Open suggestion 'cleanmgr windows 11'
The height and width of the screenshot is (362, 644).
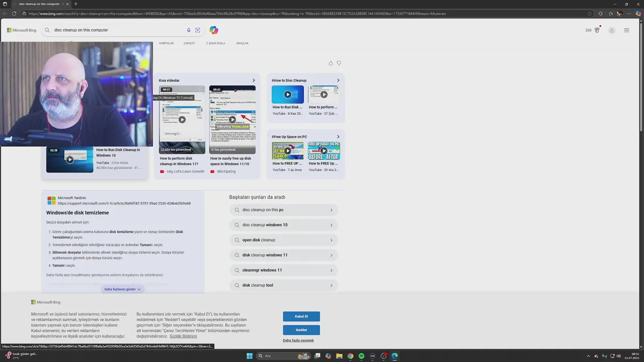click(284, 270)
